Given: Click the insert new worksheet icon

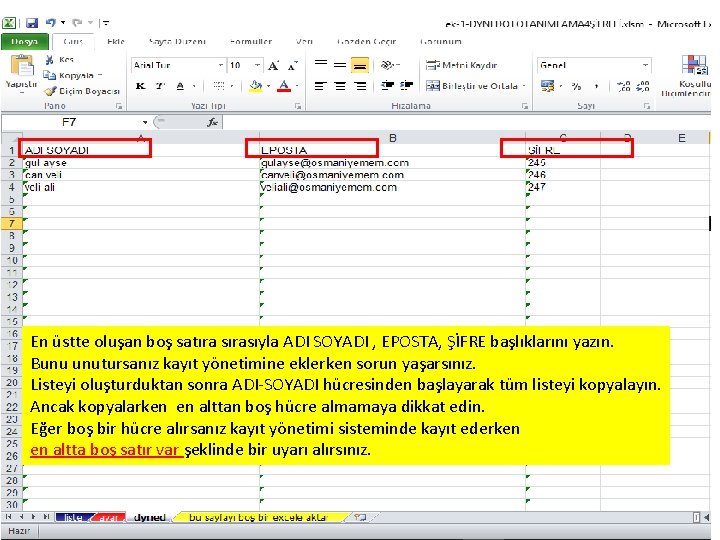Looking at the screenshot, I should pos(360,518).
